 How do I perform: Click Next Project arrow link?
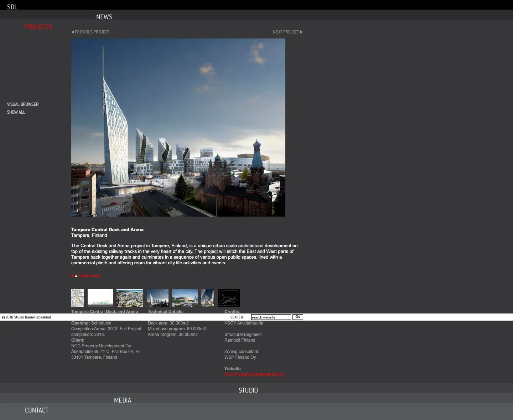[288, 32]
